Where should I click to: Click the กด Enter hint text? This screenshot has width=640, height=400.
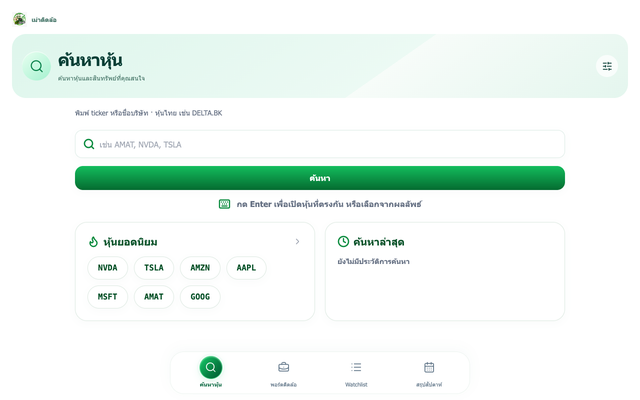coord(329,204)
